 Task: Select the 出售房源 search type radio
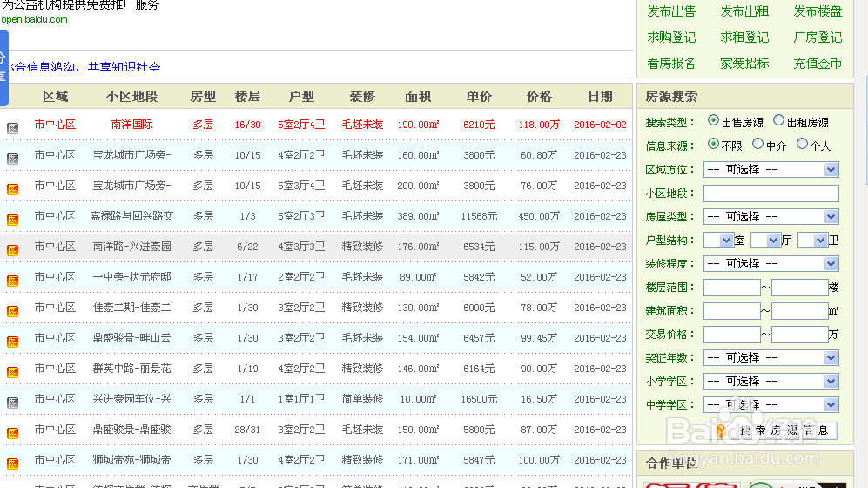(x=713, y=120)
